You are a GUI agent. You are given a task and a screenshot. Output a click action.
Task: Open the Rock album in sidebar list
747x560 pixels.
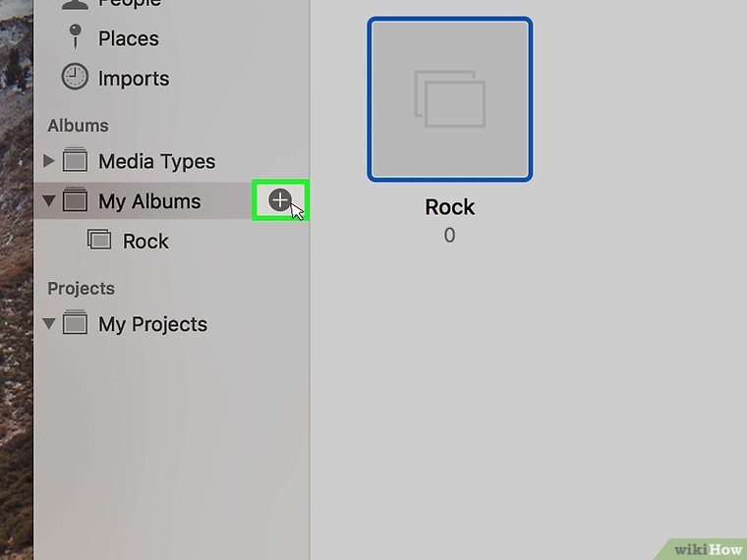pyautogui.click(x=145, y=242)
